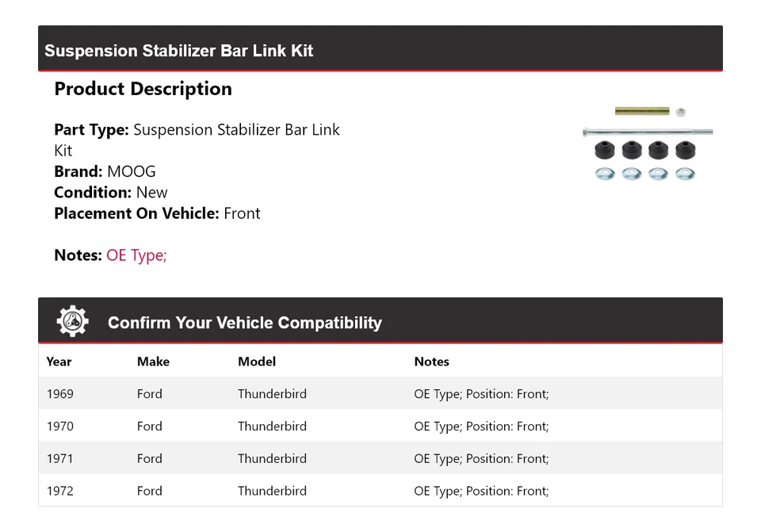Image resolution: width=761 pixels, height=532 pixels.
Task: Click the Product Description heading
Action: 143,89
